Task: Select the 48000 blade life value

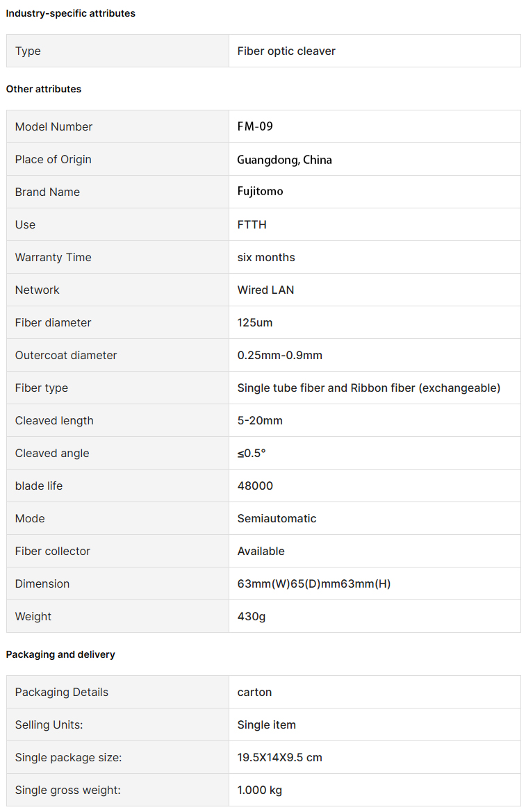Action: [x=255, y=486]
